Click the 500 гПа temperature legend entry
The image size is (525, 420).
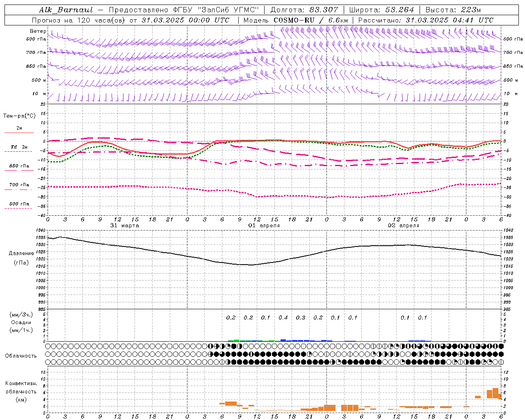(19, 204)
